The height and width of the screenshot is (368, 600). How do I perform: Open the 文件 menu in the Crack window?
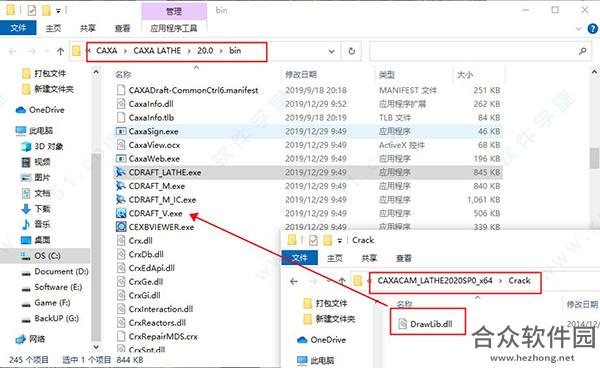click(299, 258)
